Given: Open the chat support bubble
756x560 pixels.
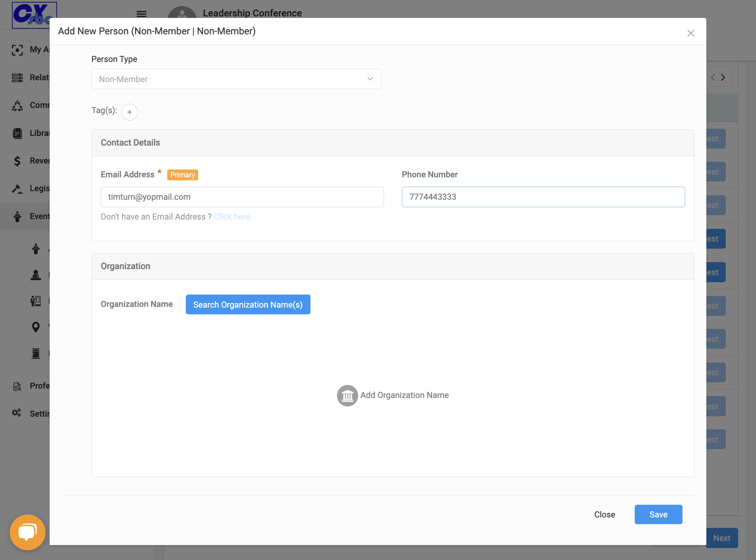Looking at the screenshot, I should click(x=28, y=532).
